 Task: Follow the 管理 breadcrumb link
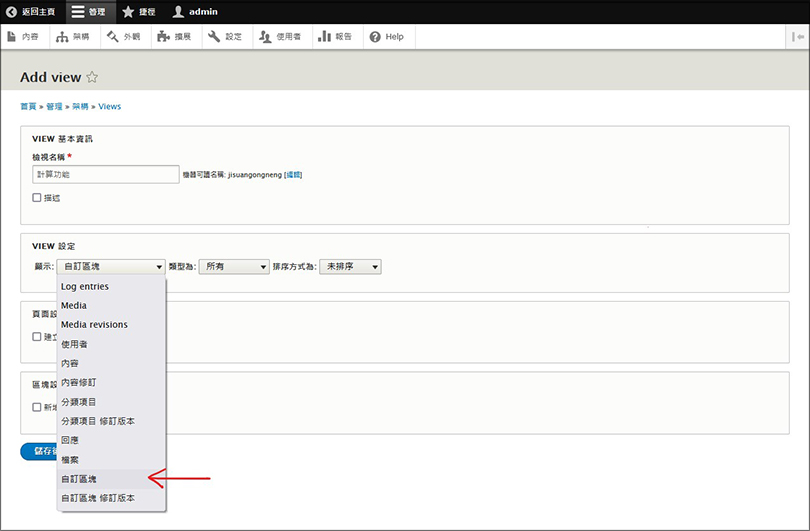tap(54, 106)
